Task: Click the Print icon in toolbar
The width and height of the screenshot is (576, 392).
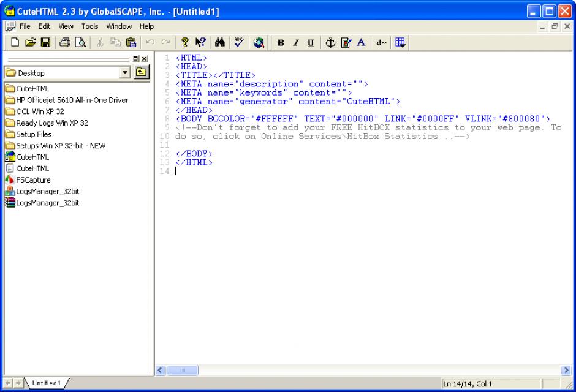Action: click(x=65, y=43)
